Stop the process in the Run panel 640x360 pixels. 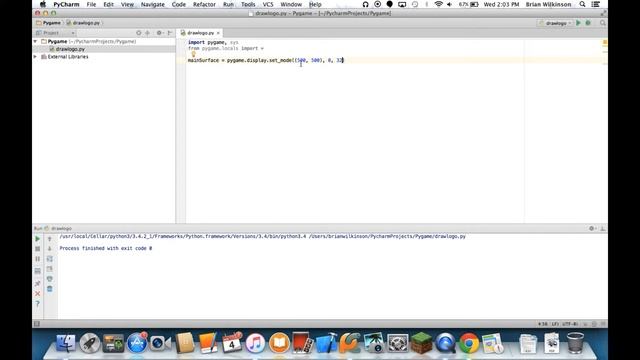pos(38,249)
